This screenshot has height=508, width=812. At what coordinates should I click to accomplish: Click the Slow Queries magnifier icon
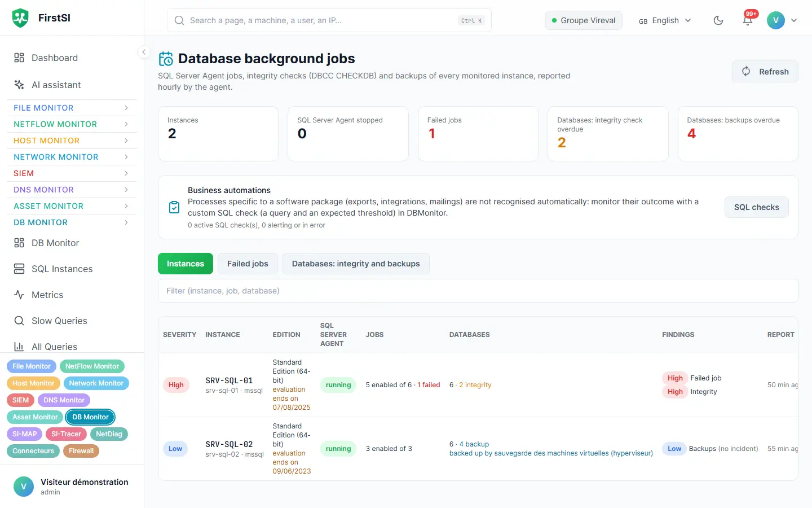tap(19, 321)
